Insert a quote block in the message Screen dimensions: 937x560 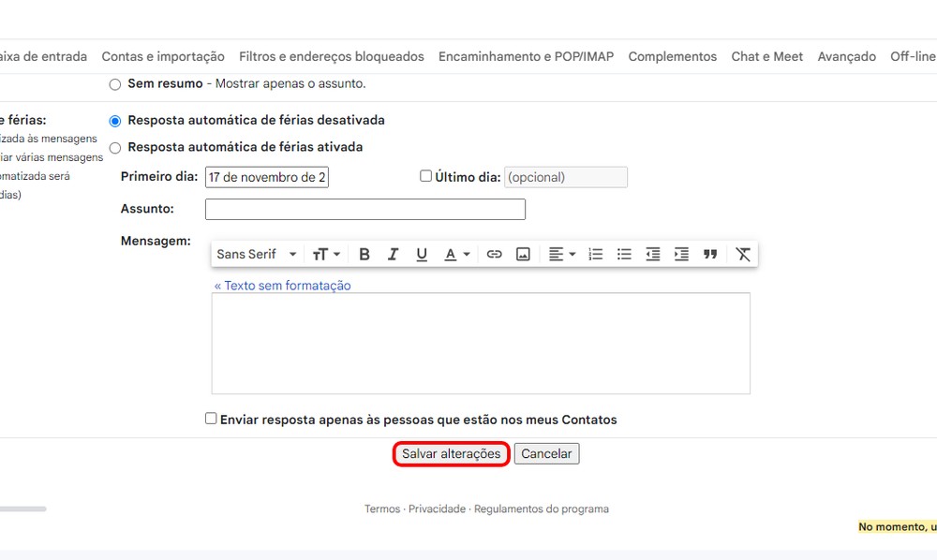[x=710, y=253]
